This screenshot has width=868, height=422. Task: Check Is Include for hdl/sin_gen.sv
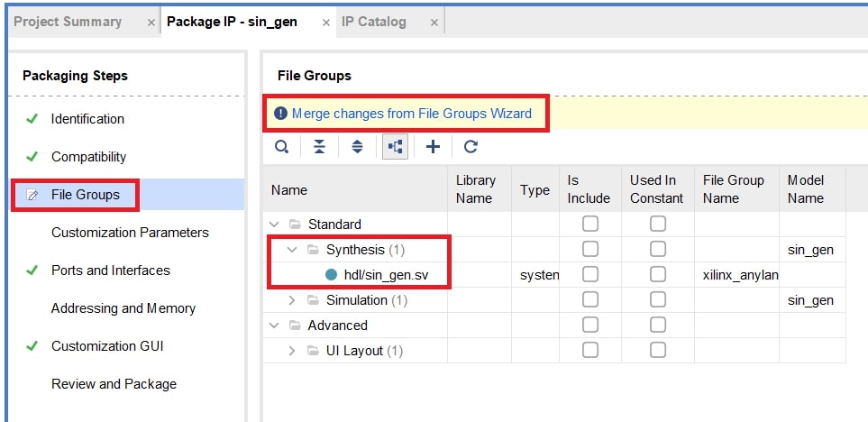(x=590, y=275)
